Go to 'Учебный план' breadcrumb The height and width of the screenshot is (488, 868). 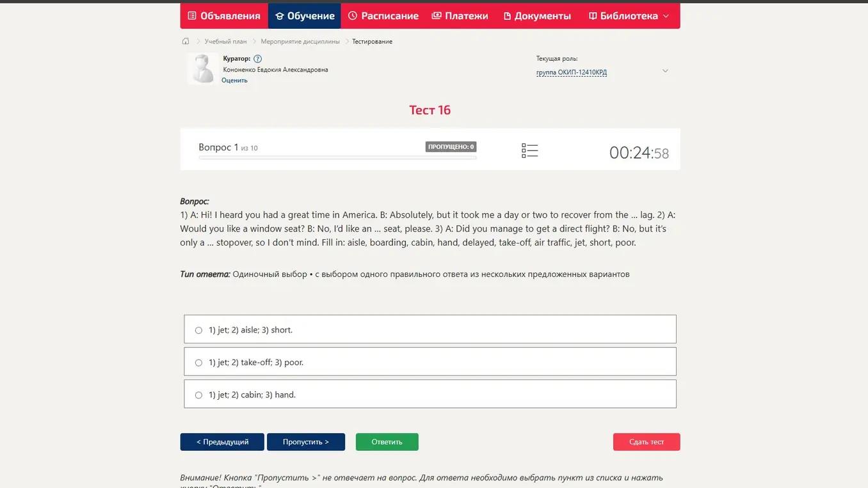point(225,42)
